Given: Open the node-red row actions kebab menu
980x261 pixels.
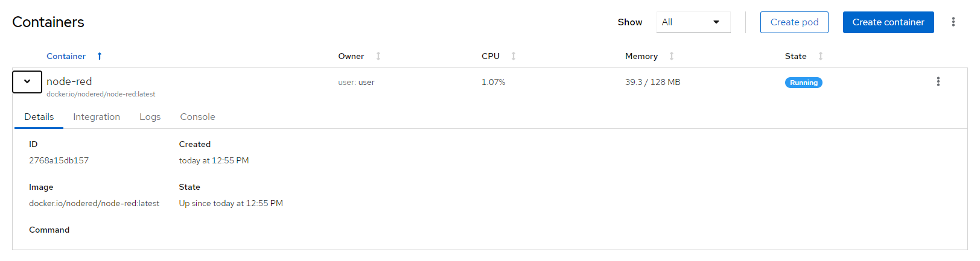Looking at the screenshot, I should click(x=938, y=82).
